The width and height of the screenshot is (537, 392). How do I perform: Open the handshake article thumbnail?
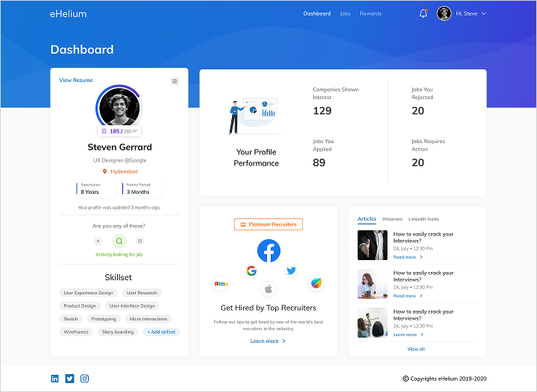pyautogui.click(x=373, y=245)
